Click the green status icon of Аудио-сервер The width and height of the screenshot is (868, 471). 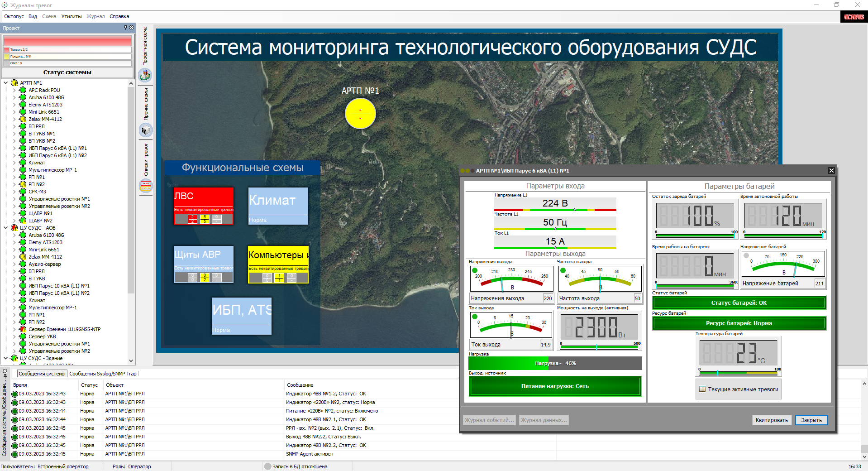point(23,264)
